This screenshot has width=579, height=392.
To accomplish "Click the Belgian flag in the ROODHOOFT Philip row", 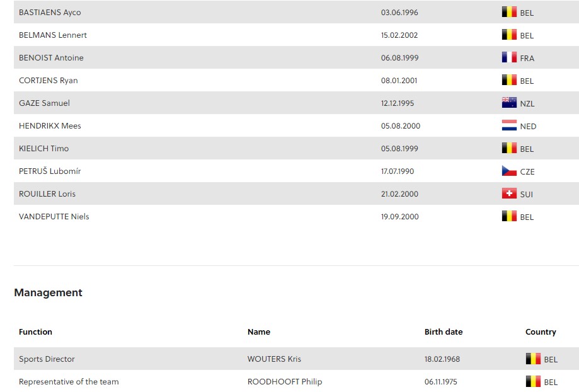I will (x=533, y=381).
